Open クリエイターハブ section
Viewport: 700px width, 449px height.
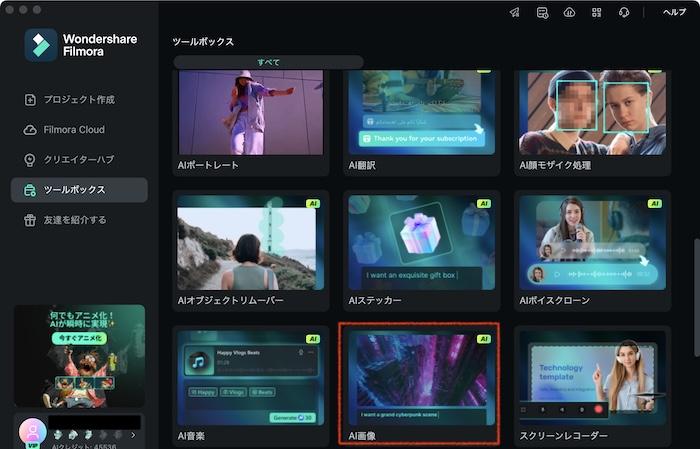79,160
